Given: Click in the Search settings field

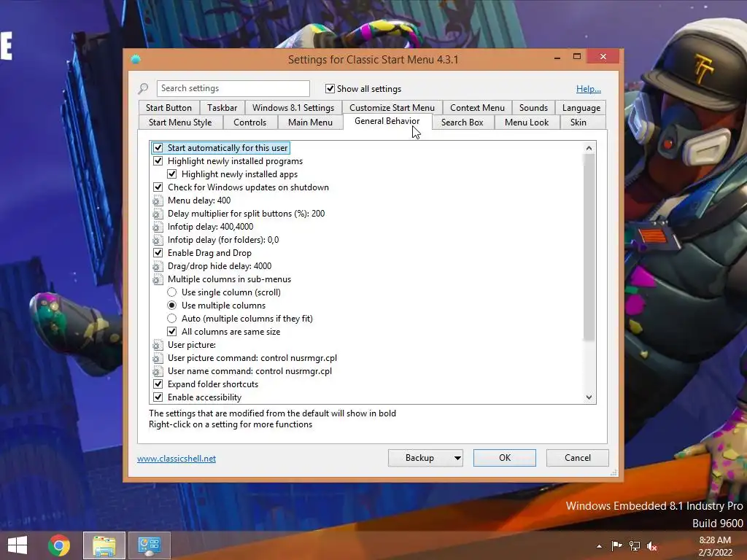Looking at the screenshot, I should click(233, 88).
